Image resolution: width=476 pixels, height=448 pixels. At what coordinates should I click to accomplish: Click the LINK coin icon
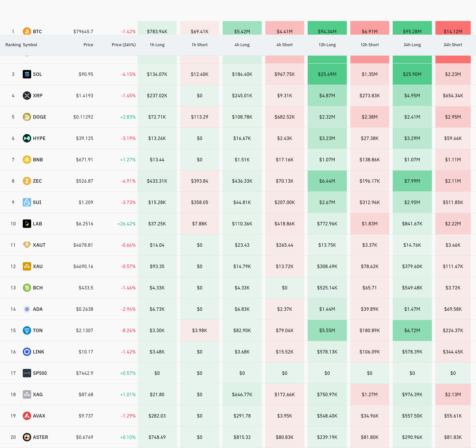click(27, 352)
